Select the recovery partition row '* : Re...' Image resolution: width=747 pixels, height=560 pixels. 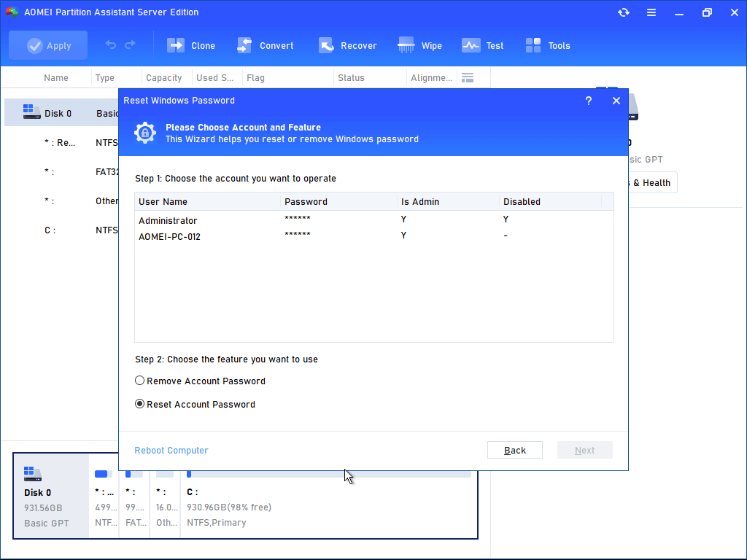61,142
